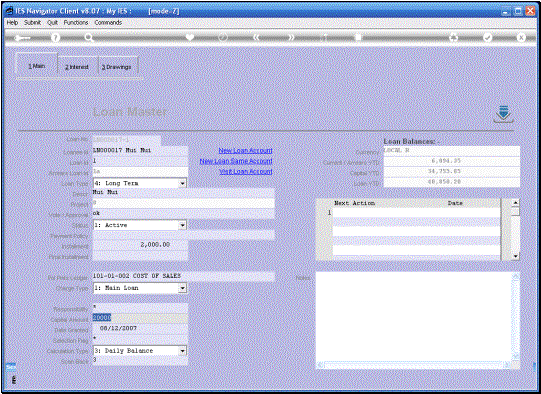Screen dimensions: 541x394
Task: Go to next record with double-right arrows
Action: click(291, 37)
